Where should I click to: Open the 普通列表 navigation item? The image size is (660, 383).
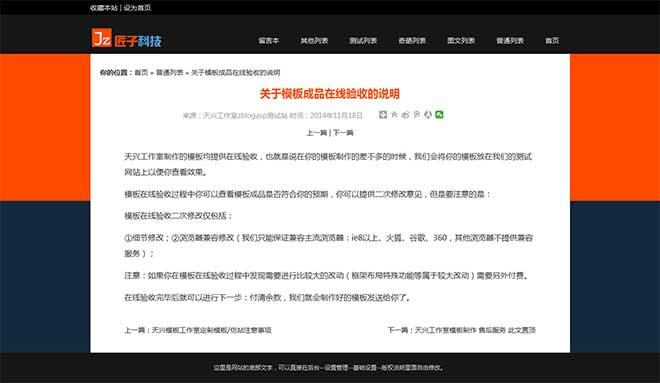pos(510,41)
